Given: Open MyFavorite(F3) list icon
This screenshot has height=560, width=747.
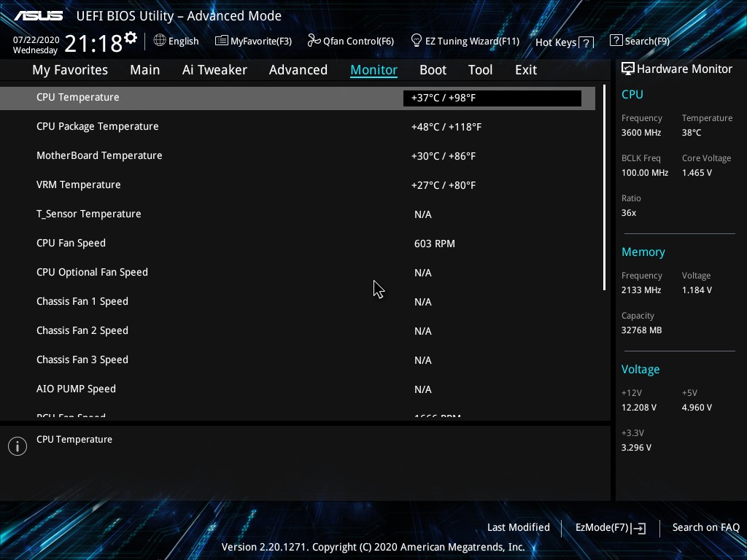Looking at the screenshot, I should coord(221,41).
